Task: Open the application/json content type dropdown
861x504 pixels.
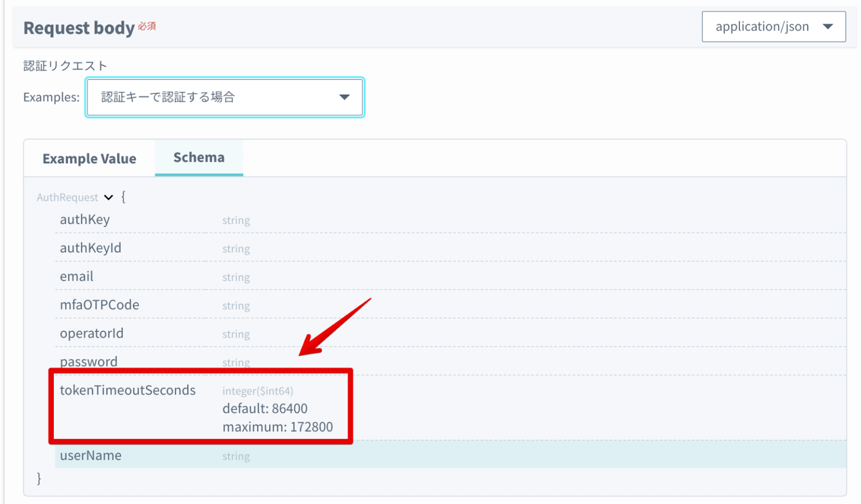Action: pyautogui.click(x=772, y=26)
